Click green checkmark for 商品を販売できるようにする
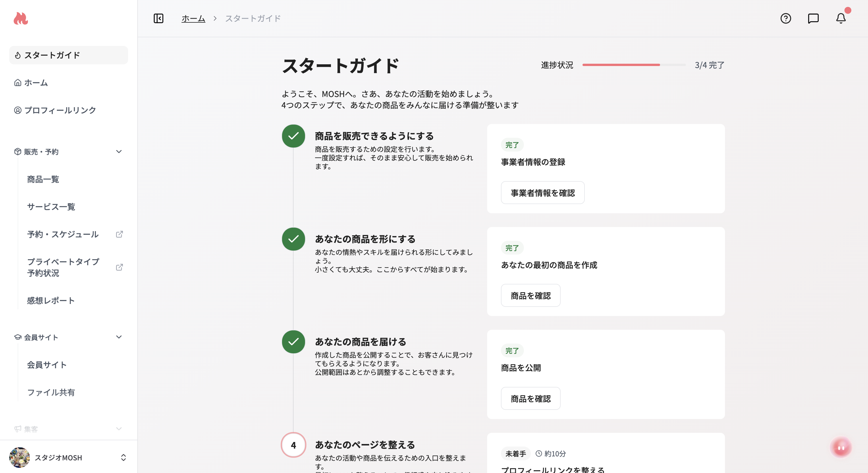Screen dimensions: 868x473 click(x=294, y=136)
